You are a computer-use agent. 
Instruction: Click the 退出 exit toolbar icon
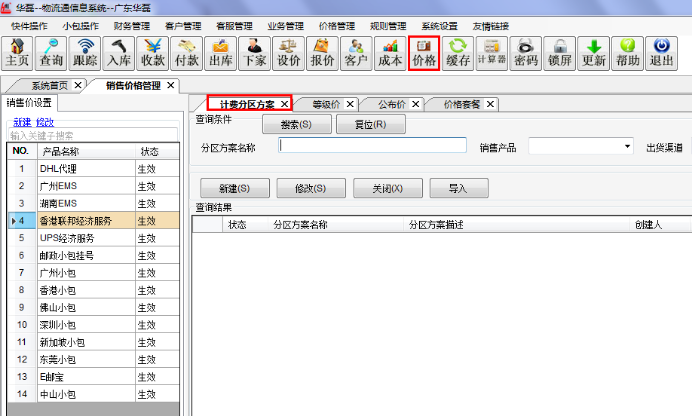[661, 52]
